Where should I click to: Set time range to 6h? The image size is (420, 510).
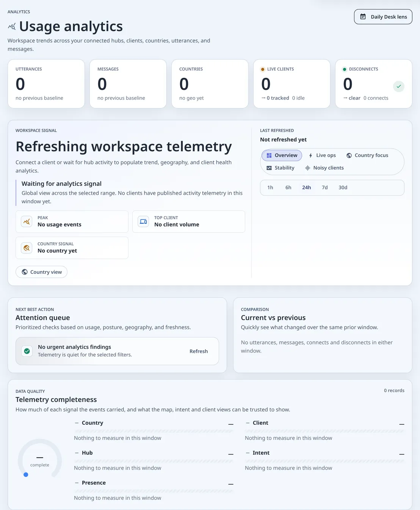[288, 188]
